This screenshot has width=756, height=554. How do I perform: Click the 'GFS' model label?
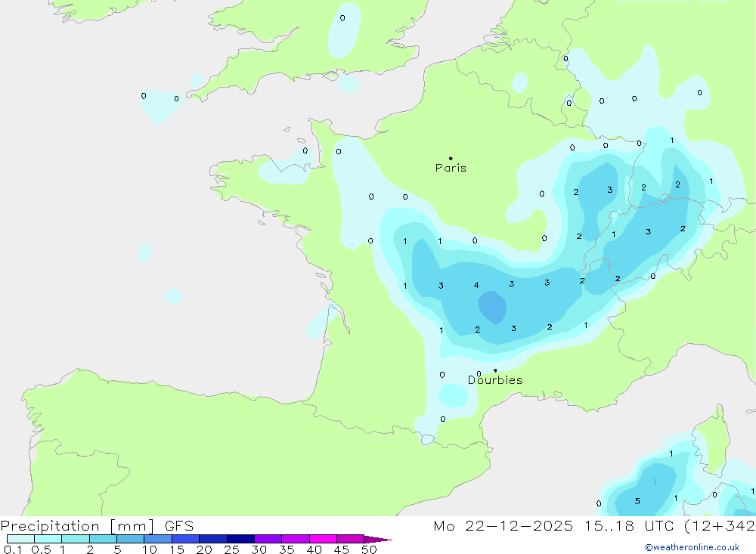coord(179,526)
